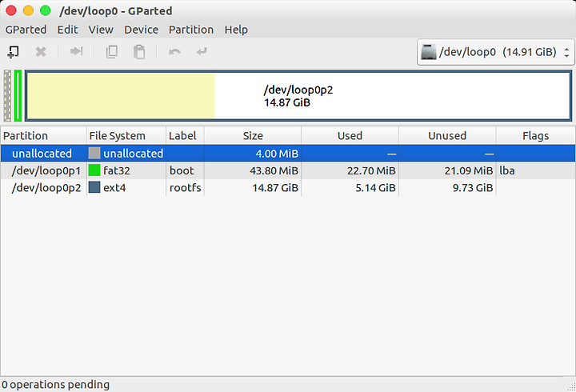Screen dimensions: 576x392
Task: Open the Device menu
Action: (141, 30)
